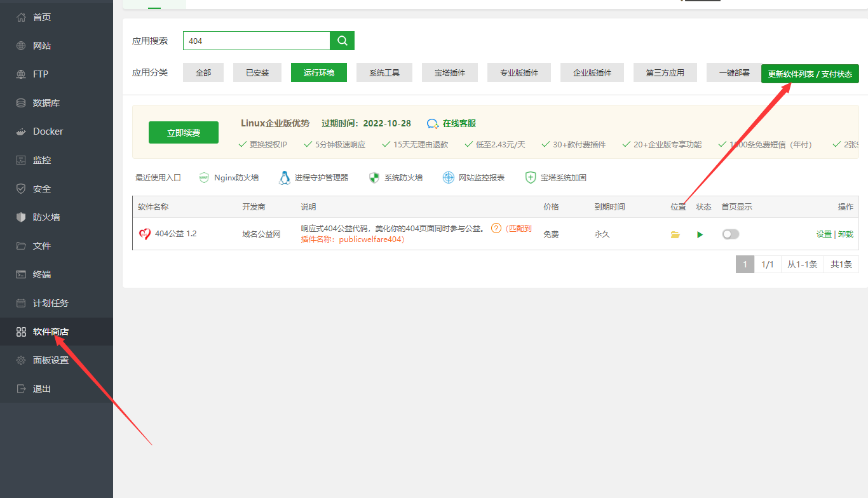This screenshot has height=498, width=868.
Task: Click the penguin icon for 进程守护管理器
Action: [285, 178]
